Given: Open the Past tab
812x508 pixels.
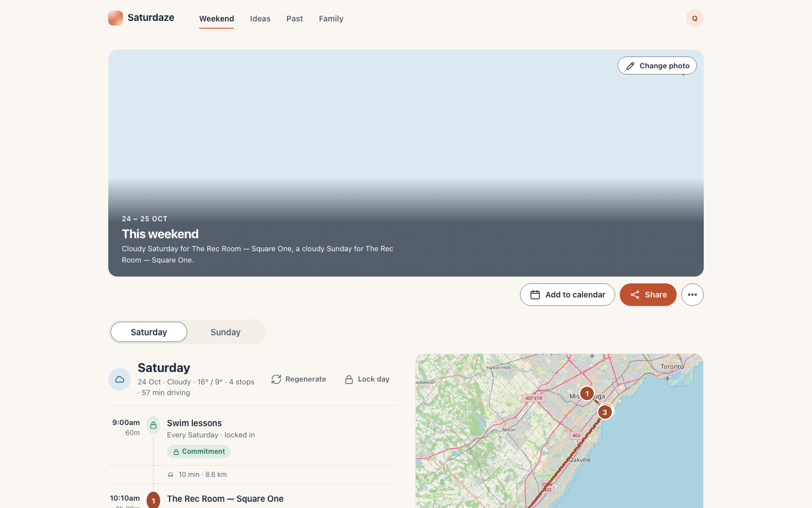Looking at the screenshot, I should (x=294, y=19).
